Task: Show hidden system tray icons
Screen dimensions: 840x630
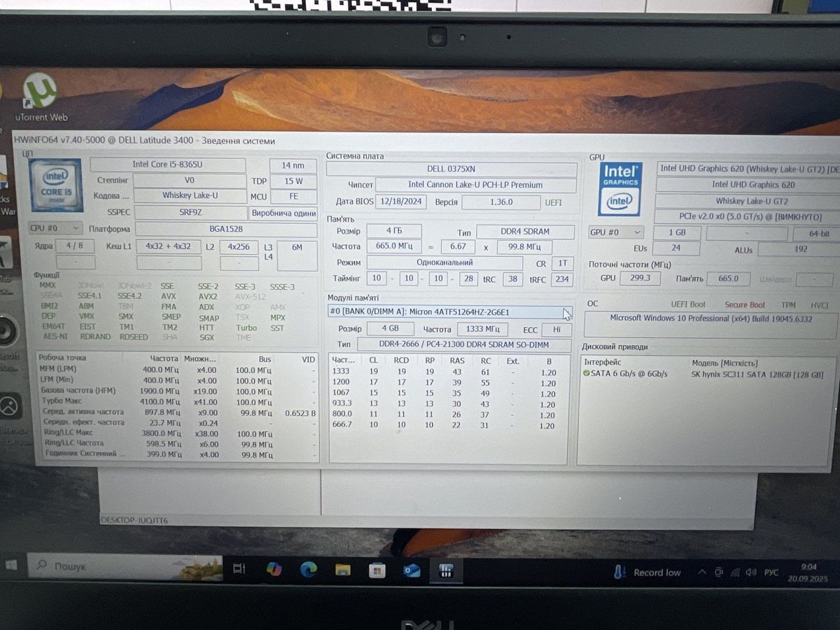Action: click(702, 573)
